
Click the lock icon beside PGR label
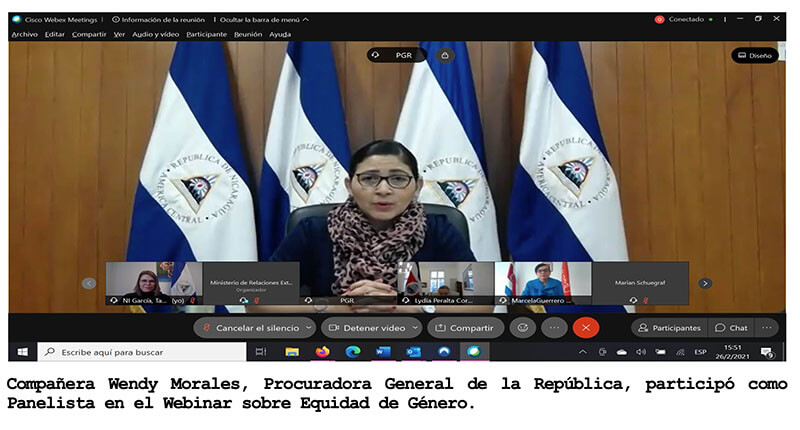click(x=445, y=55)
